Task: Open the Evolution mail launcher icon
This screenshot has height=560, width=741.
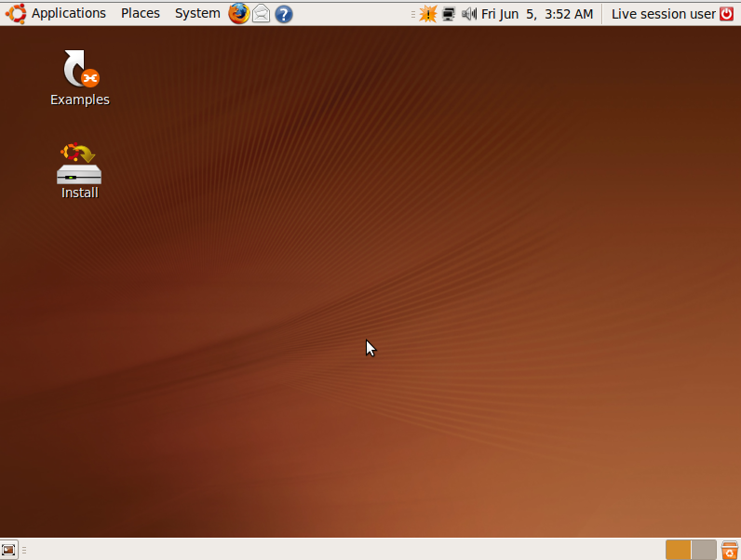Action: tap(261, 14)
